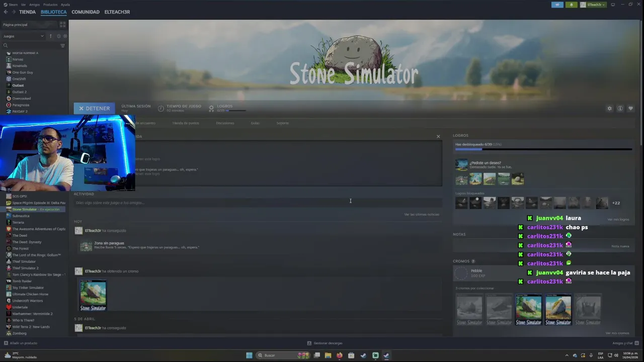The width and height of the screenshot is (644, 362).
Task: Select Subnautica in the game list
Action: (21, 216)
